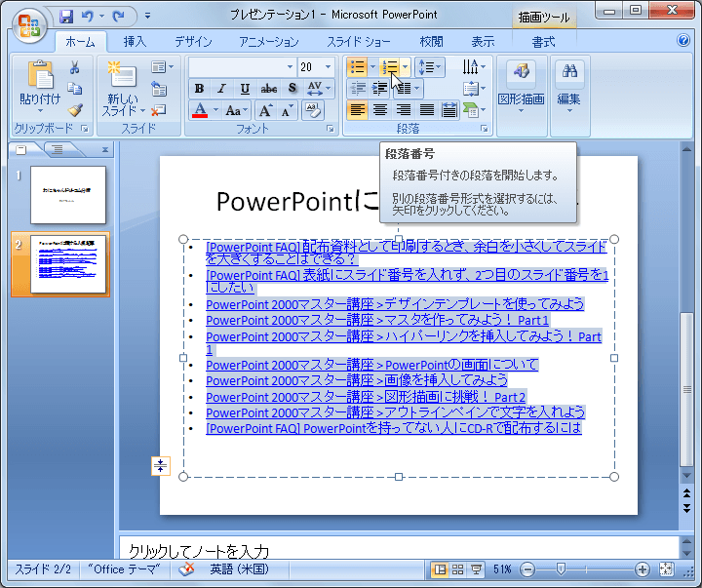
Task: Open the 図形描画 drawing group
Action: coord(521,88)
